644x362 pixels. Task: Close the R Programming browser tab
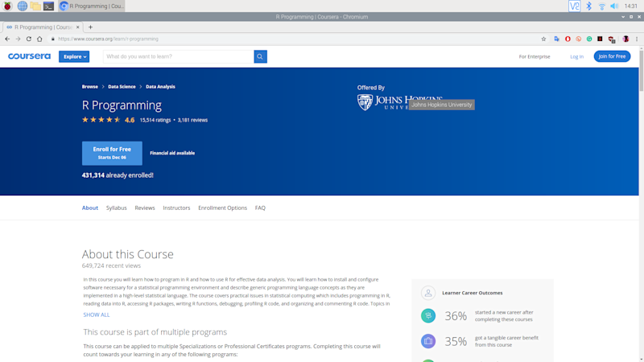coord(77,27)
